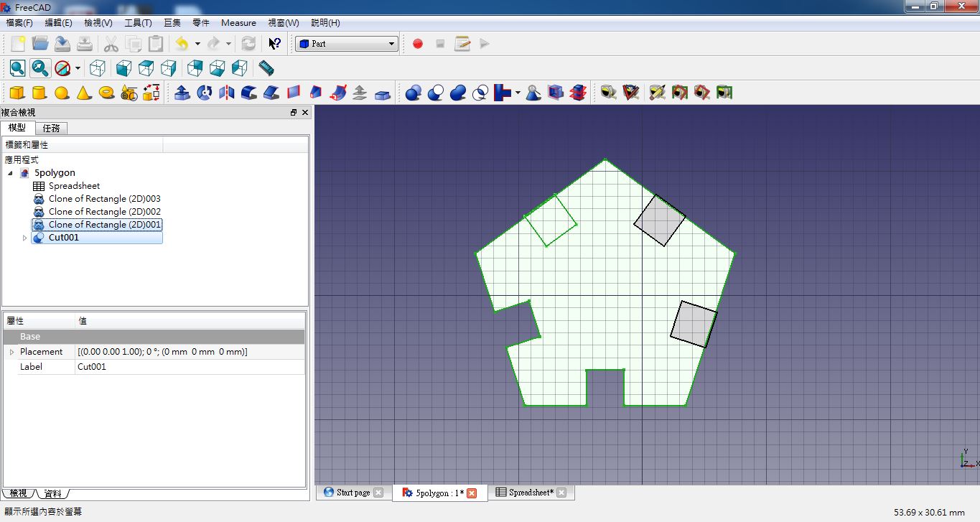980x522 pixels.
Task: Select the Cube primitive tool
Action: point(16,92)
